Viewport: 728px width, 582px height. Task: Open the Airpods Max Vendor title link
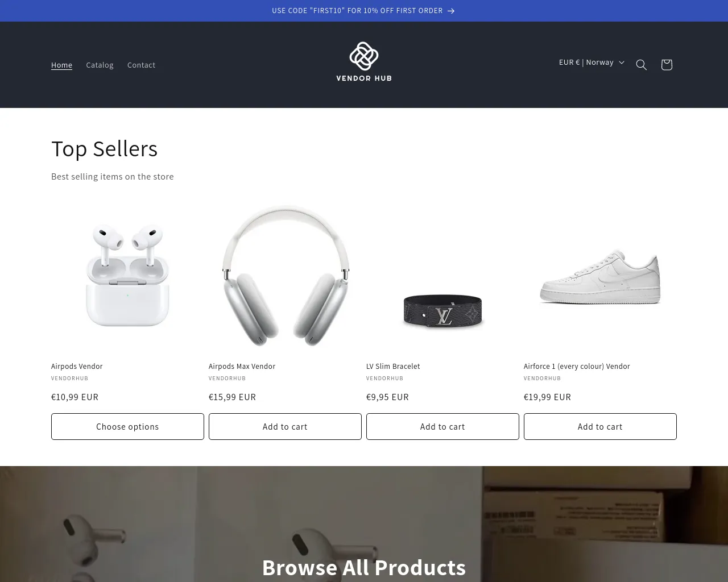coord(242,367)
